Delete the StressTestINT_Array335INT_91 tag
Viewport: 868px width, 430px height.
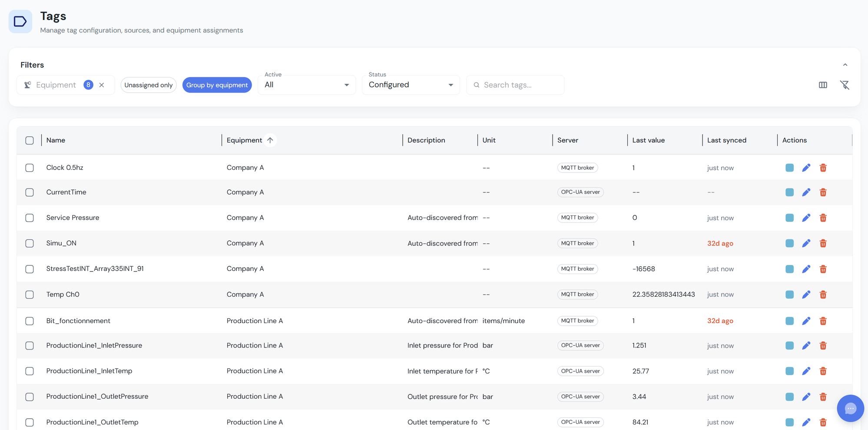click(823, 269)
